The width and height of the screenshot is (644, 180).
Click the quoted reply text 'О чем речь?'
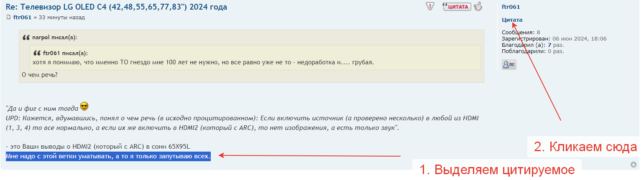(x=39, y=75)
